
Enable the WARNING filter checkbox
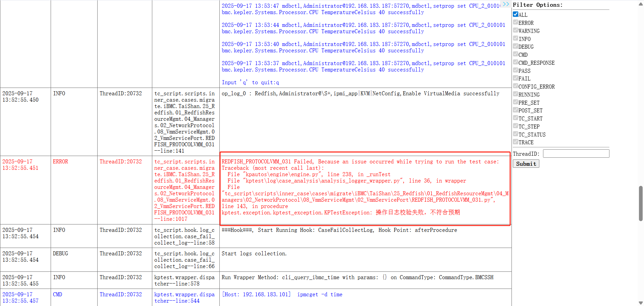point(516,31)
